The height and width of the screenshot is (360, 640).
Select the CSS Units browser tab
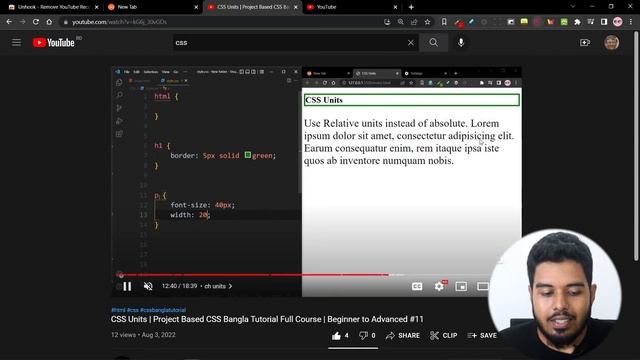pos(253,7)
